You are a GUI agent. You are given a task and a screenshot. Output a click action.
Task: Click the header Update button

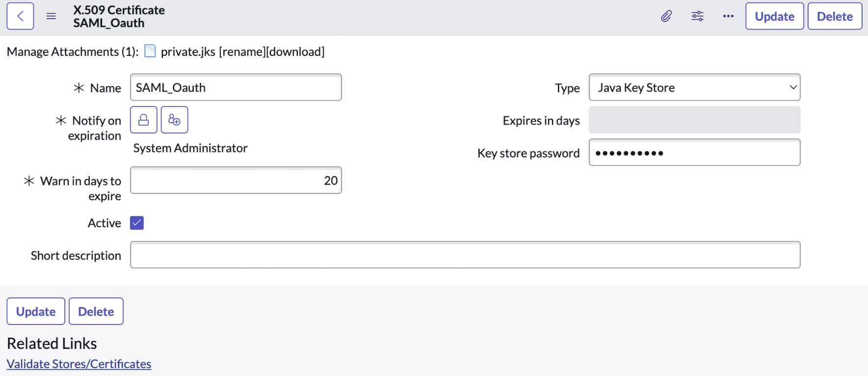[774, 16]
